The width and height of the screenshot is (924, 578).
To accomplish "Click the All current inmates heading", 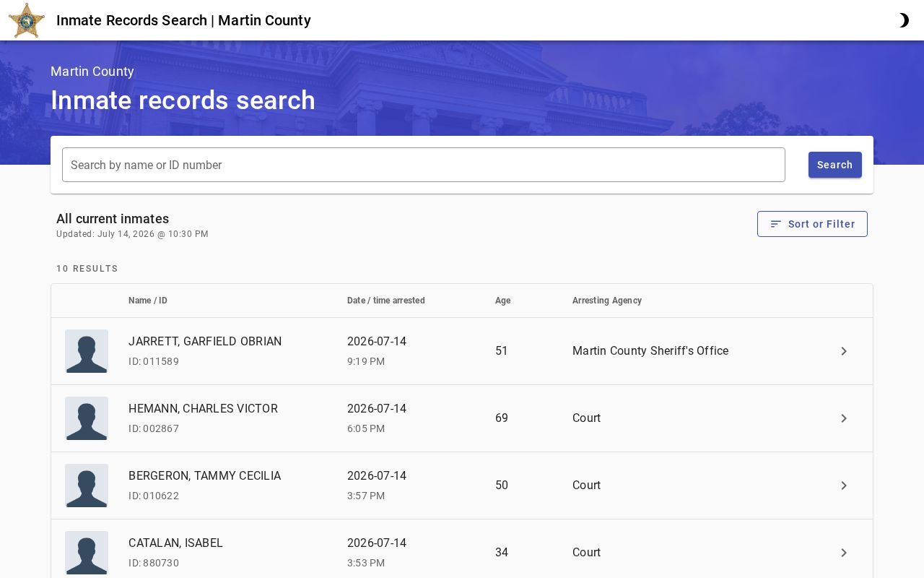I will tap(113, 219).
